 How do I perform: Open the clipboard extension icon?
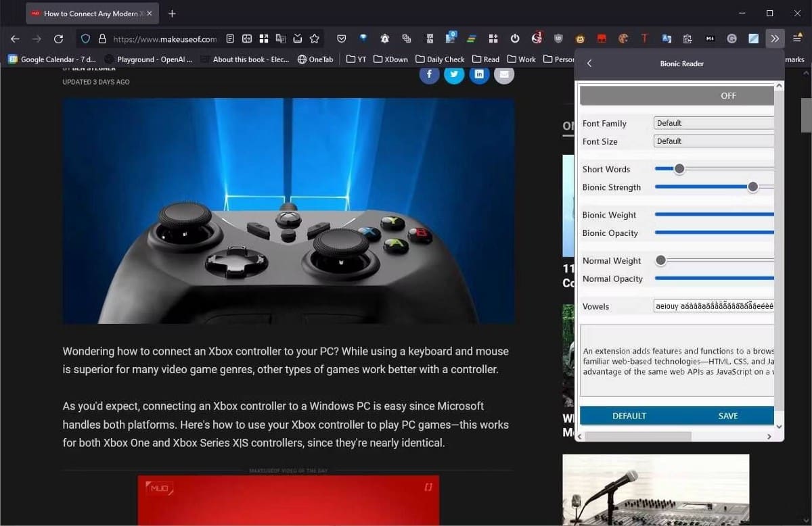(x=688, y=39)
